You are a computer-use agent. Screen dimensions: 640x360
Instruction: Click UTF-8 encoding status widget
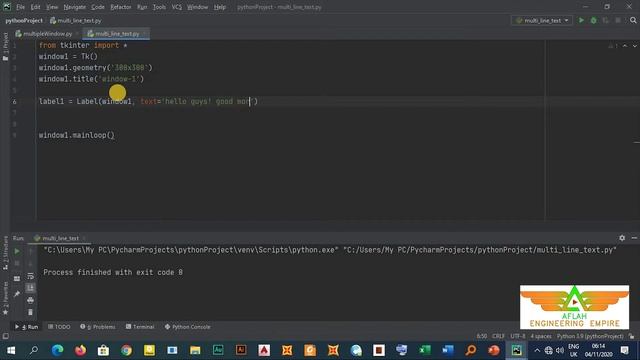click(518, 336)
